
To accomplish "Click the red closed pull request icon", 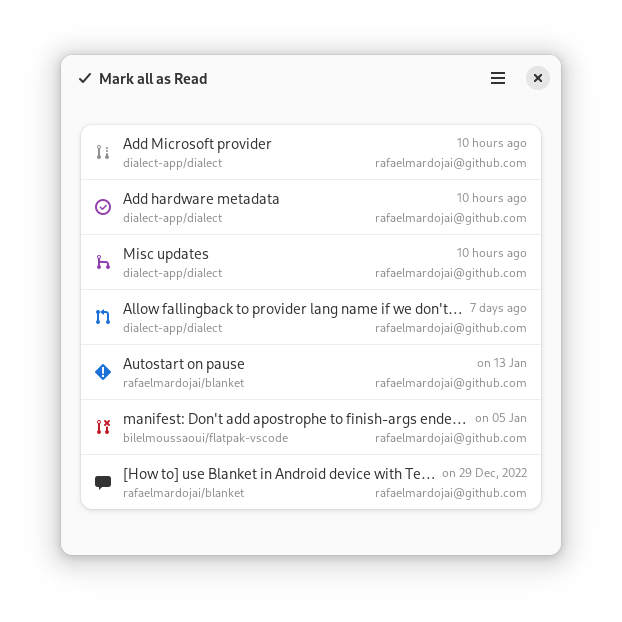I will coord(103,427).
